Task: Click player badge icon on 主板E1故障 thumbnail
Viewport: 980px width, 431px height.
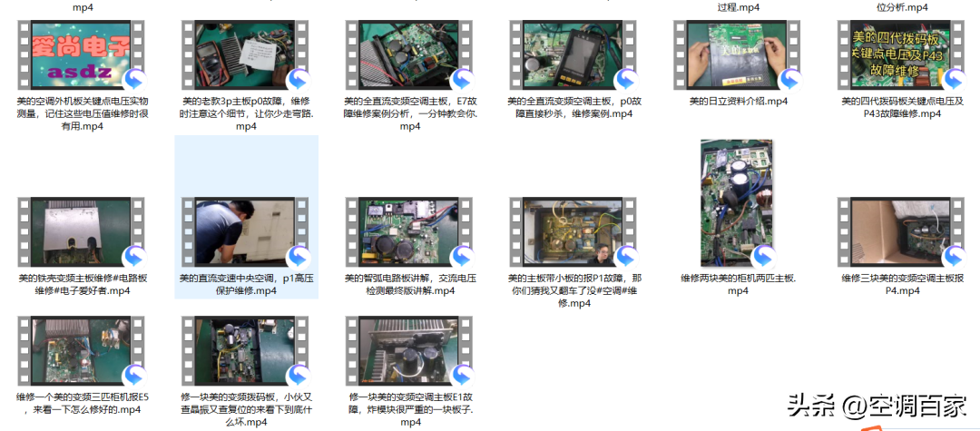Action: tap(462, 377)
